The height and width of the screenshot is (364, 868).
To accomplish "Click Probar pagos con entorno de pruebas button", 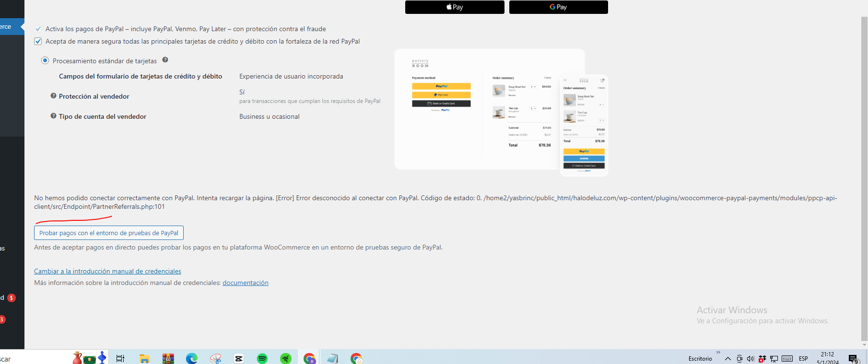I will (x=109, y=233).
